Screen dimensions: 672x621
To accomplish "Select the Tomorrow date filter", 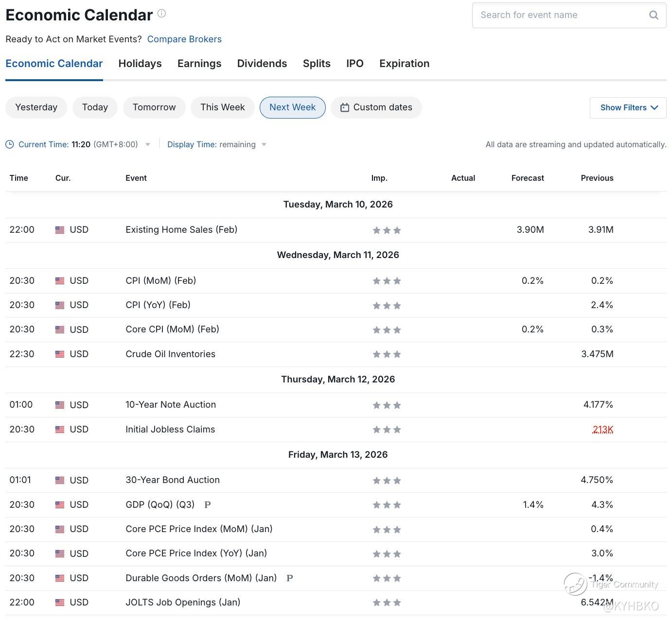I will click(154, 107).
